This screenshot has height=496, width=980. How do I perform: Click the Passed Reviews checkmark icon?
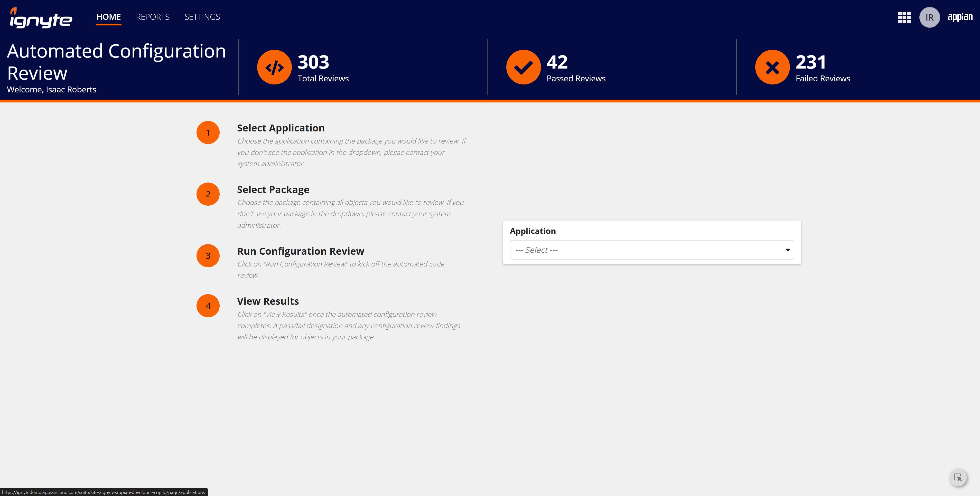click(524, 67)
